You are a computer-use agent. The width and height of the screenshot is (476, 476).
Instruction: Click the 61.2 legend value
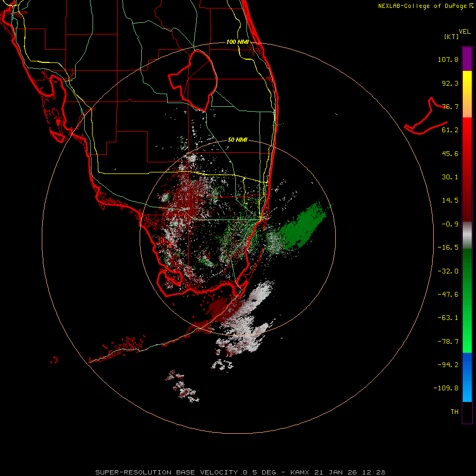tap(450, 130)
